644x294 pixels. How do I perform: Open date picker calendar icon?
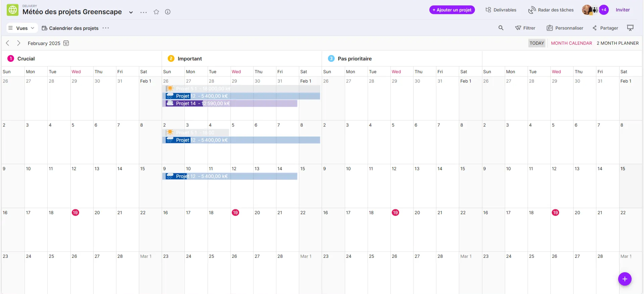click(66, 43)
